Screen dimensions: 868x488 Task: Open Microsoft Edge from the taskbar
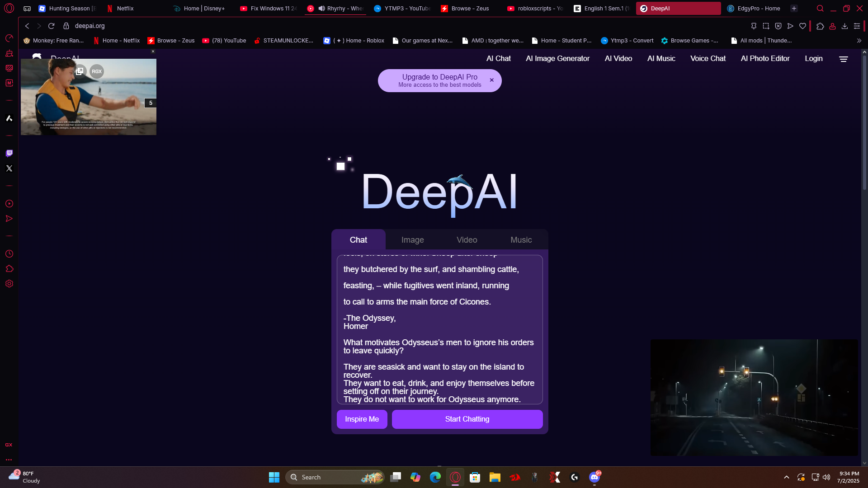[x=435, y=477]
